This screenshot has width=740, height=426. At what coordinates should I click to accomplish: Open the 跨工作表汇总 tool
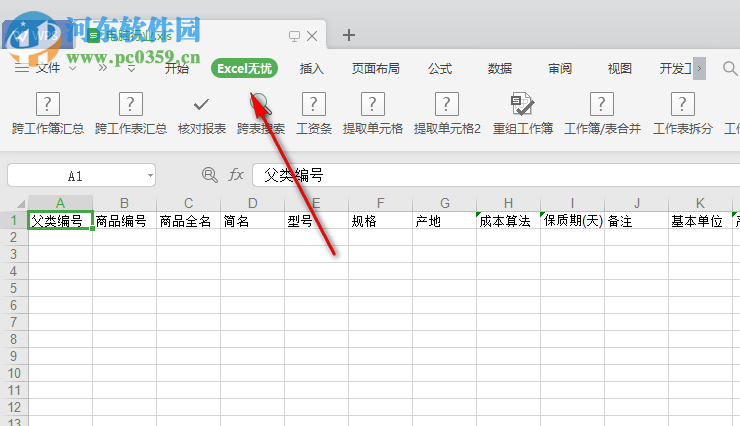[x=131, y=113]
